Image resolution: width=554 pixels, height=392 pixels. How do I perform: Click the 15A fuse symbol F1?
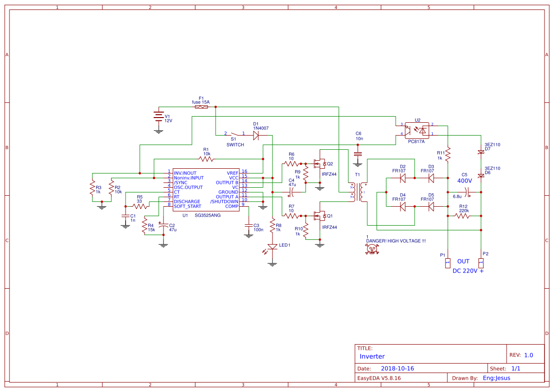201,107
